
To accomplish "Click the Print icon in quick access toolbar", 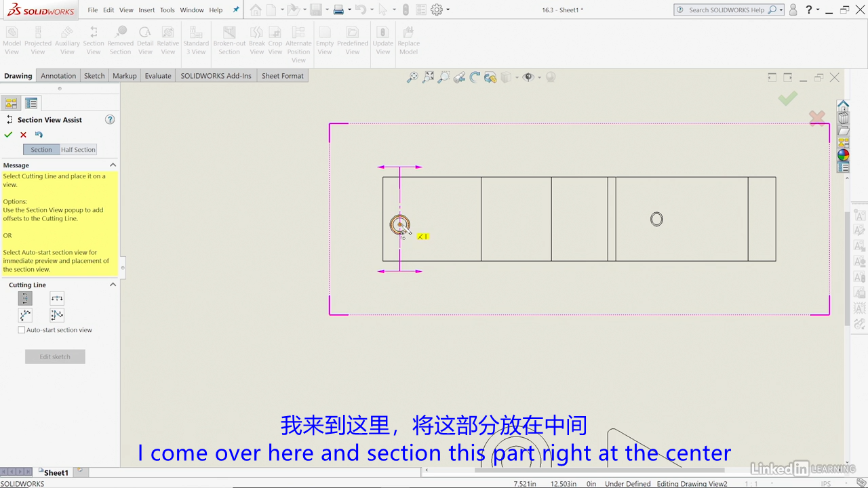I will pyautogui.click(x=338, y=9).
